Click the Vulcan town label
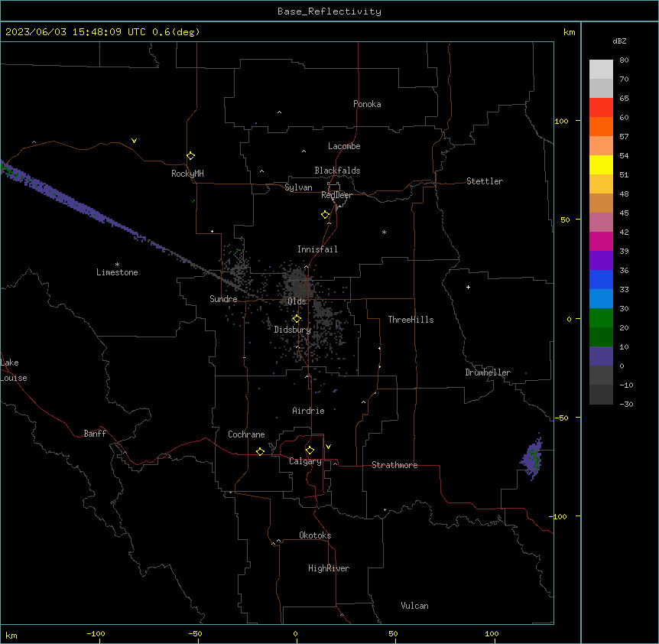Viewport: 659px width, 644px height. (x=414, y=606)
